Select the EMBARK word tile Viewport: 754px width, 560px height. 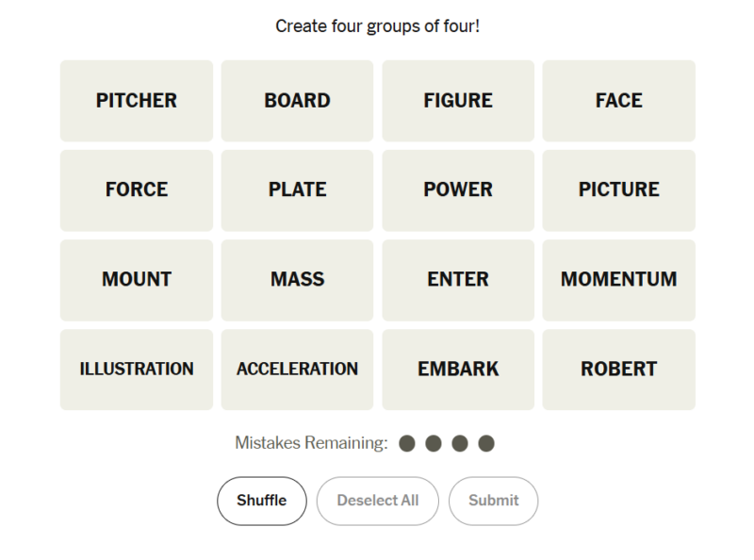(458, 370)
